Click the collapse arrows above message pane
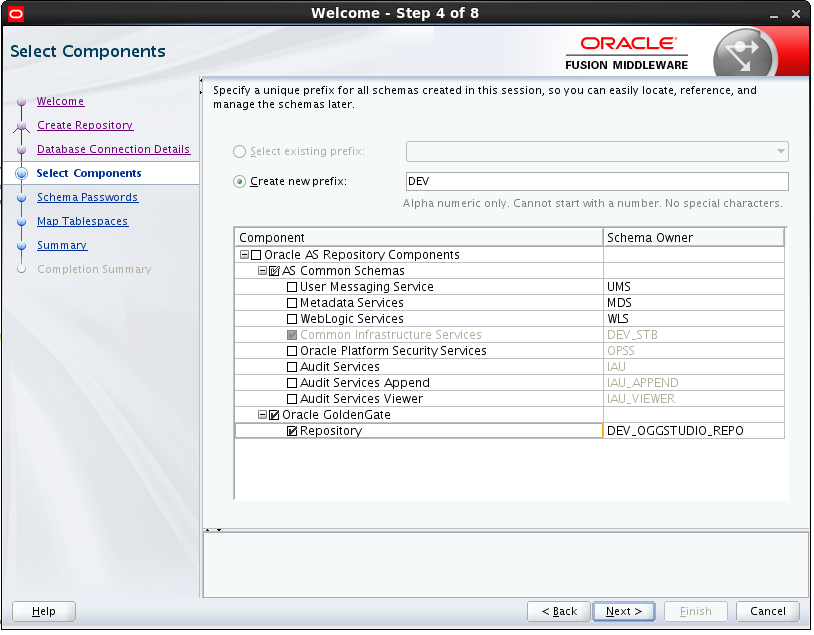Image resolution: width=814 pixels, height=635 pixels. click(213, 530)
